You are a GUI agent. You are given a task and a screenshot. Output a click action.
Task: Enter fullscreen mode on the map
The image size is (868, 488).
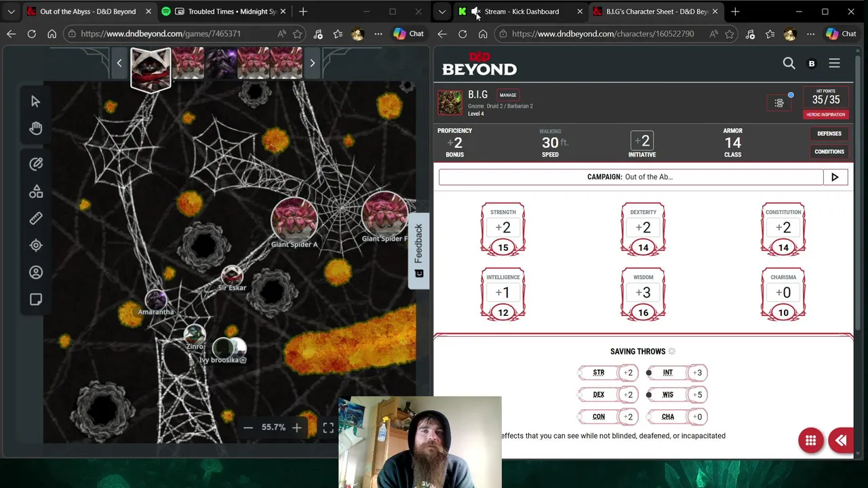(328, 428)
